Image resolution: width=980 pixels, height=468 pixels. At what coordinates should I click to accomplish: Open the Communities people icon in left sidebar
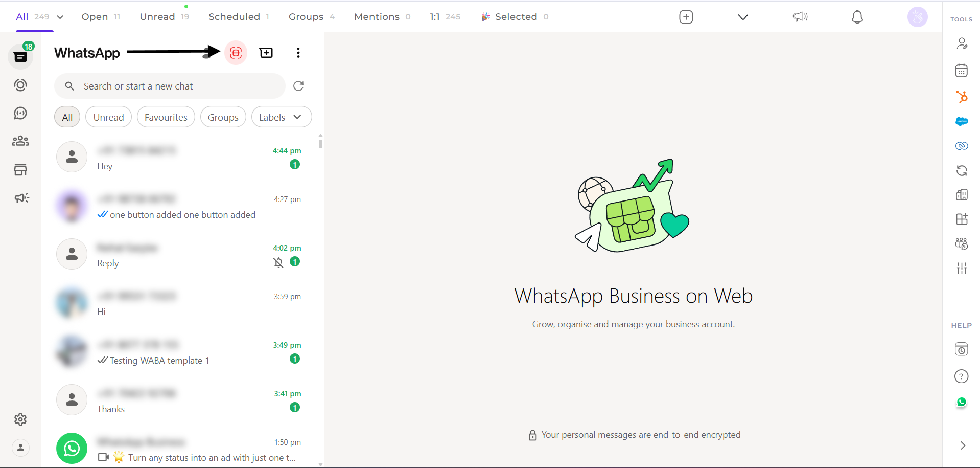[x=20, y=141]
